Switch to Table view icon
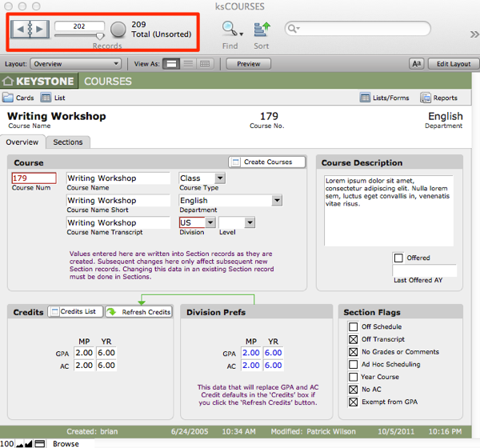The width and height of the screenshot is (480, 448). (x=205, y=64)
